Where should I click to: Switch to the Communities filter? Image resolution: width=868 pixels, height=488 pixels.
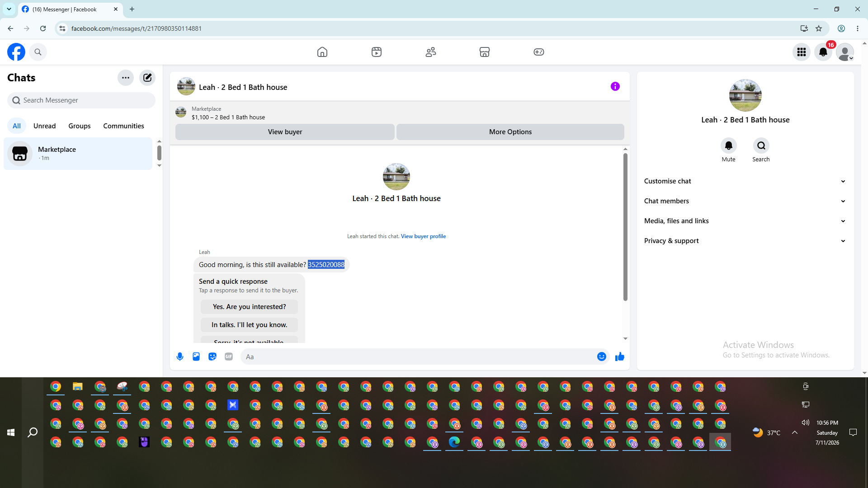click(x=123, y=126)
